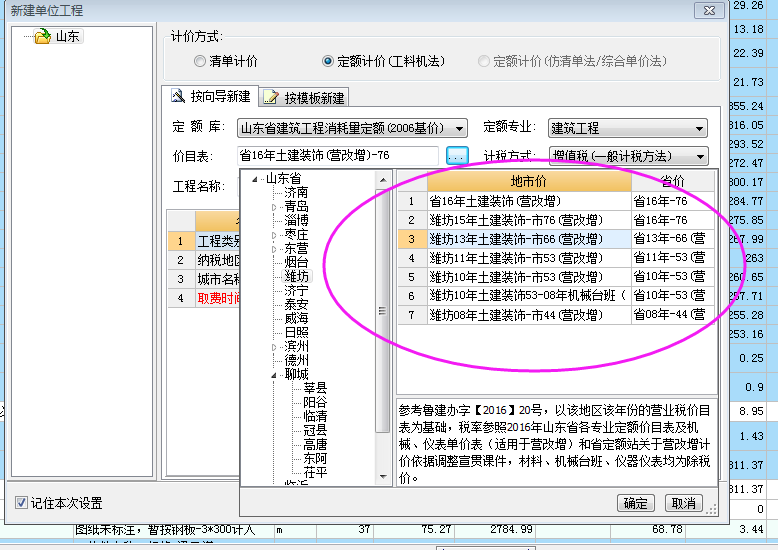Select 东阿 under 聊城

click(x=316, y=459)
